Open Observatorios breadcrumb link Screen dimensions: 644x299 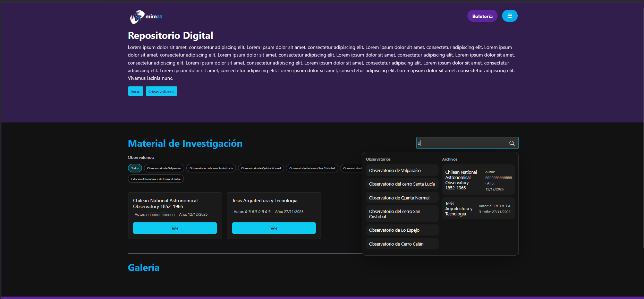coord(161,91)
